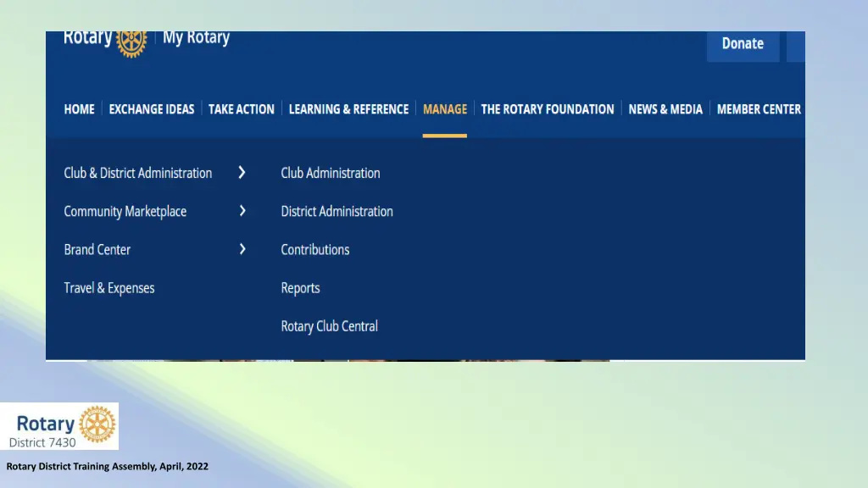Expand the Community Marketplace chevron
This screenshot has height=488, width=868.
pos(242,211)
